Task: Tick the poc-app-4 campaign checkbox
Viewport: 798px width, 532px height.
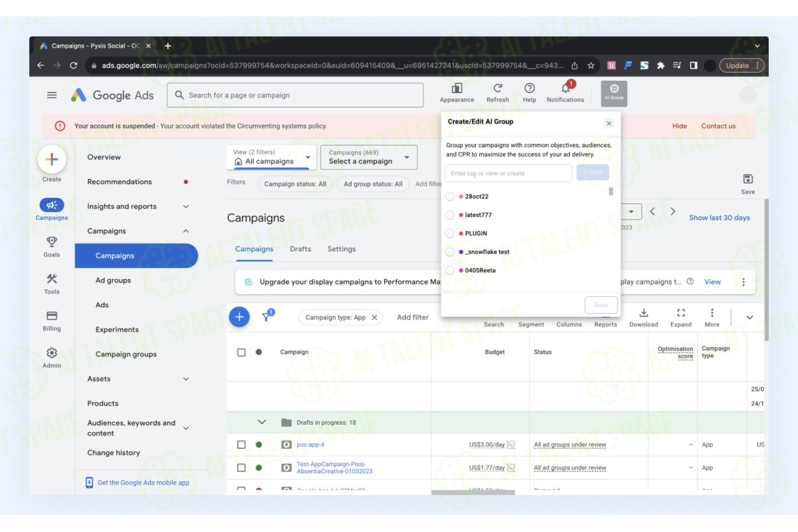Action: point(241,445)
